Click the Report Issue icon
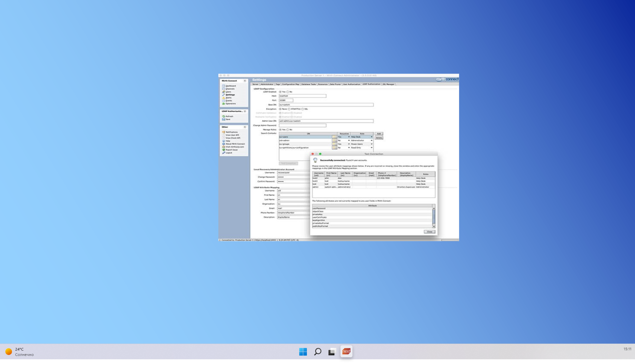Viewport: 635px width, 364px height. pos(223,150)
